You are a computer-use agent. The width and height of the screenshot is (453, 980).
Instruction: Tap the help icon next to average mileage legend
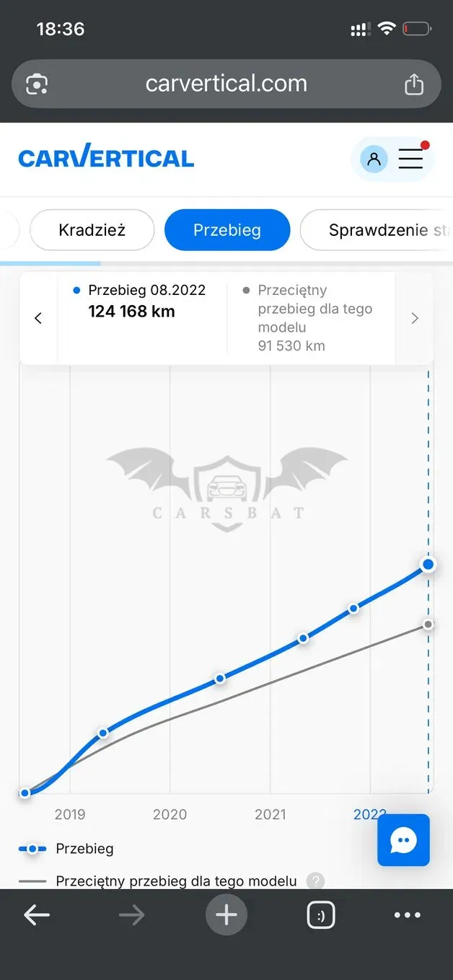(315, 880)
